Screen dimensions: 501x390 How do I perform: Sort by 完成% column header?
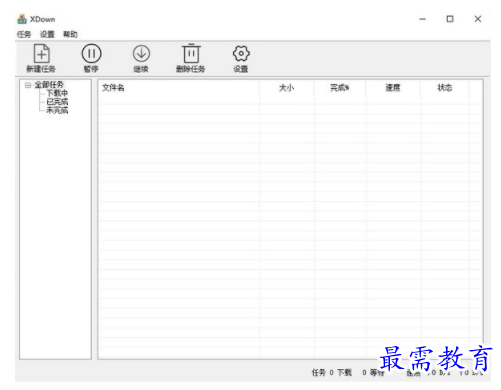pyautogui.click(x=340, y=88)
